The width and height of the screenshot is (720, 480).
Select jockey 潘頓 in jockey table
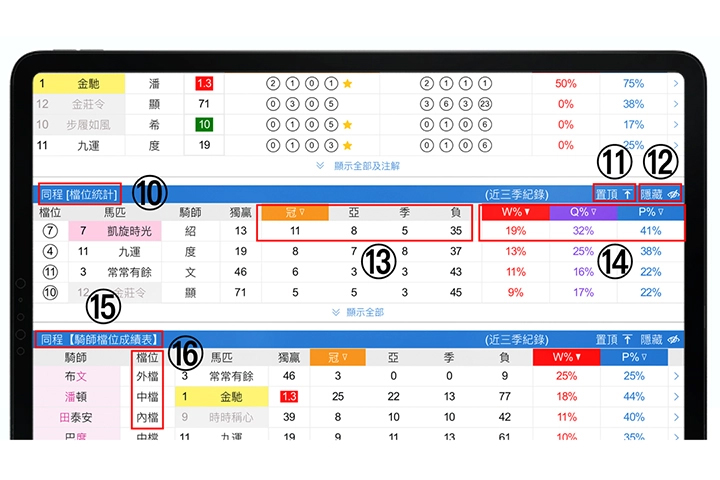(76, 396)
